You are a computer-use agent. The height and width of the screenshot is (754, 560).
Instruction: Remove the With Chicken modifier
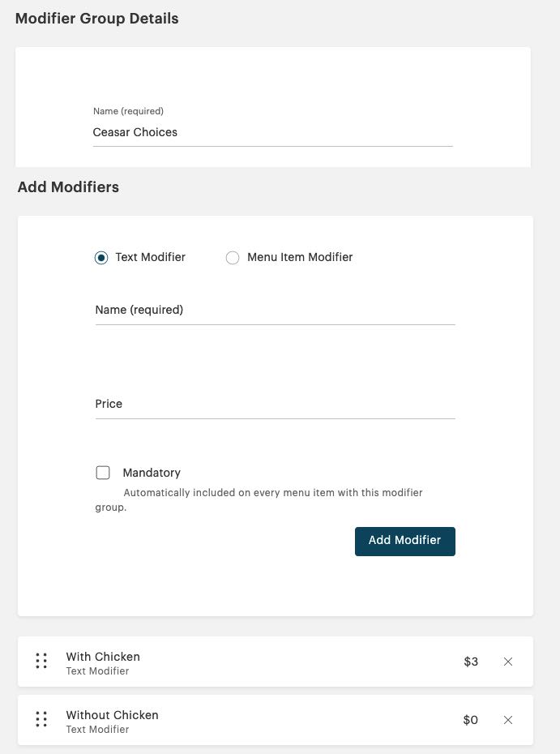coord(508,662)
